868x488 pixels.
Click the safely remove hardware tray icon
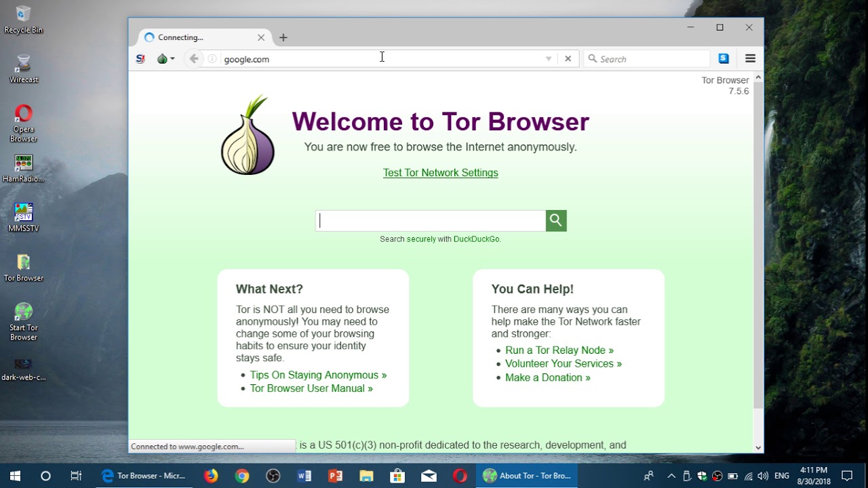click(687, 476)
